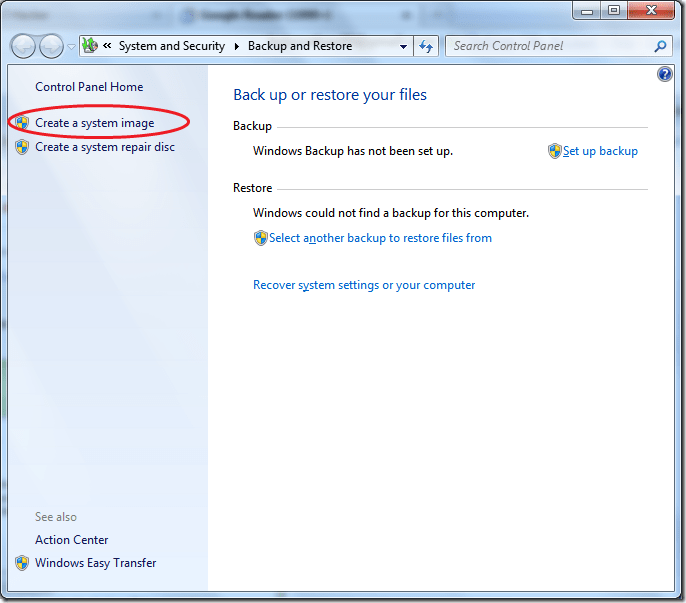Go to Control Panel Home
Screen dimensions: 686x603
click(89, 87)
